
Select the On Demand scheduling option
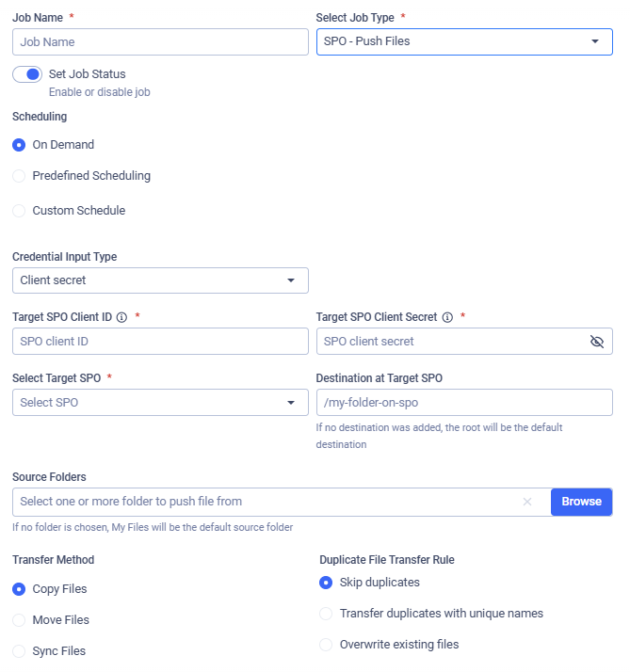pos(19,145)
